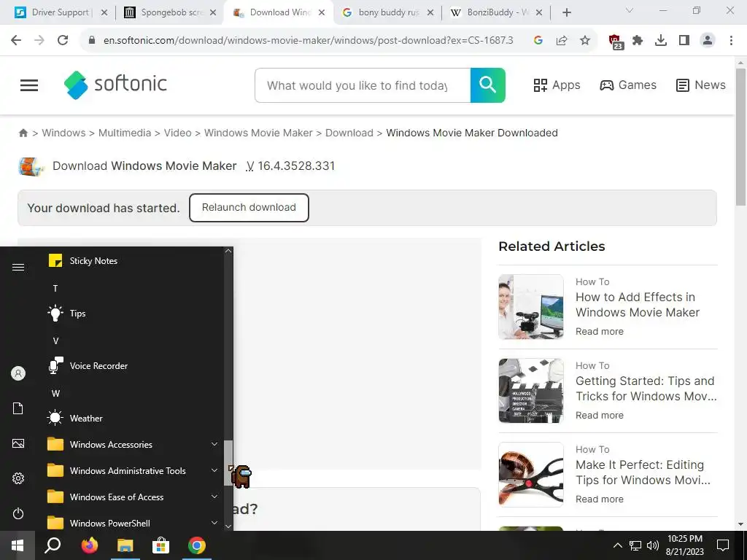Screen dimensions: 747x560
Task: Open the Chrome extensions puzzle icon
Action: point(638,41)
